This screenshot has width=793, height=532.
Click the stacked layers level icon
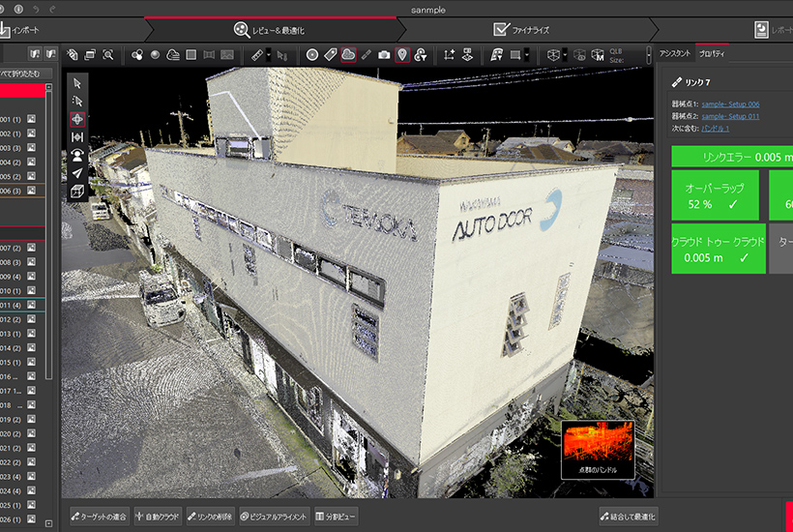(467, 54)
